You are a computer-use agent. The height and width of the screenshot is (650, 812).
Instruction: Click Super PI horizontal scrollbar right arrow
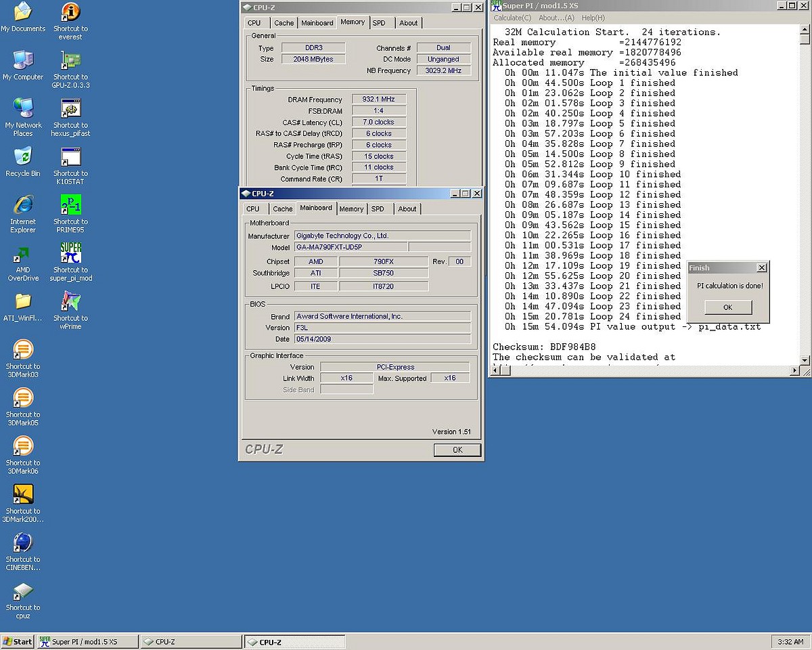(794, 371)
